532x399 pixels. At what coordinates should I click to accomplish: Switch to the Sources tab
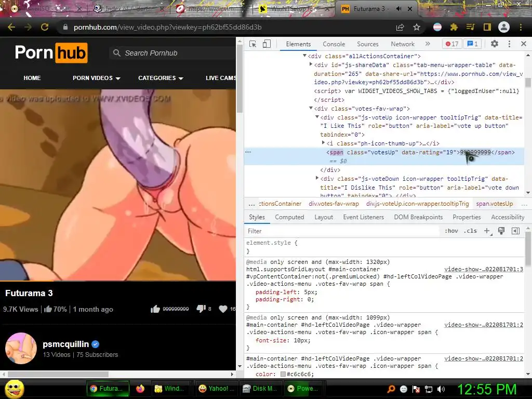[x=367, y=44]
